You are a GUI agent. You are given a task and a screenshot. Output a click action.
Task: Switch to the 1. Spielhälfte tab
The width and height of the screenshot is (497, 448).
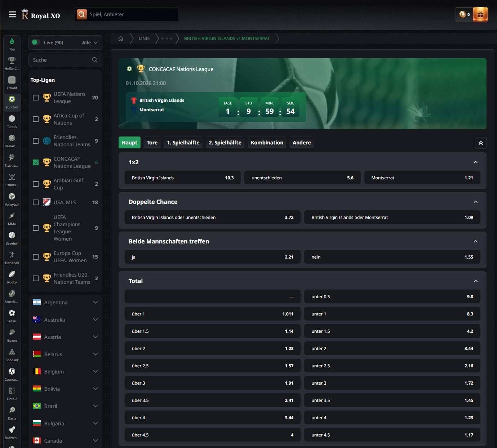pos(183,143)
